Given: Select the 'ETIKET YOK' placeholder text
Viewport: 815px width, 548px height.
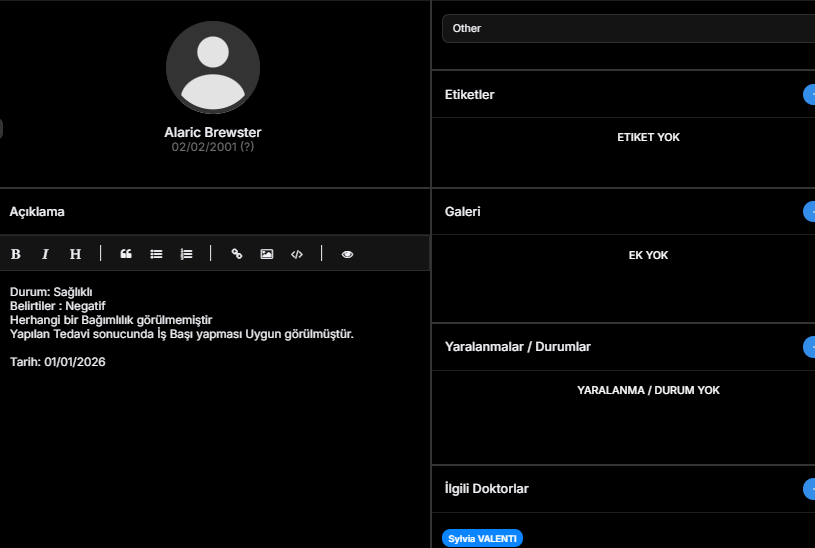Looking at the screenshot, I should (648, 137).
